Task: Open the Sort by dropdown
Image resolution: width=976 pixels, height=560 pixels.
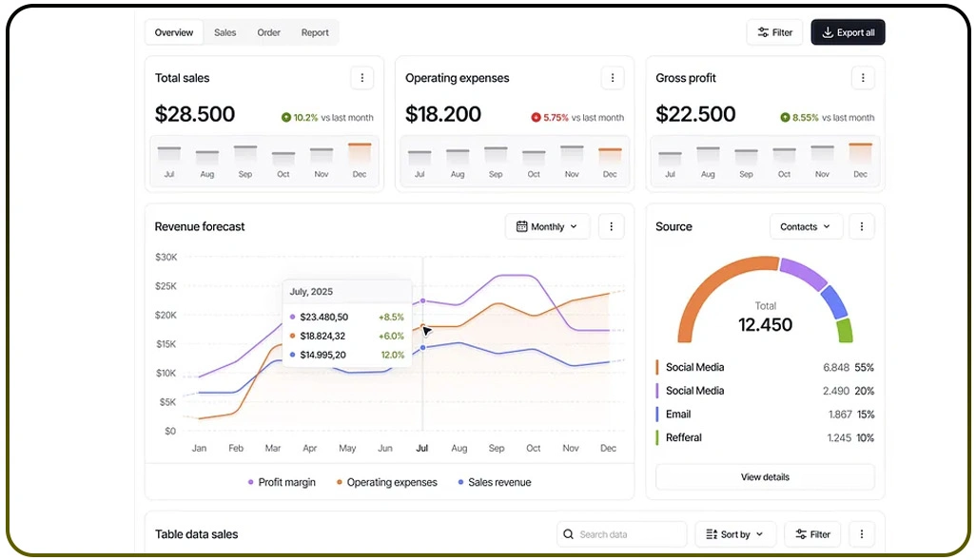Action: click(x=735, y=534)
